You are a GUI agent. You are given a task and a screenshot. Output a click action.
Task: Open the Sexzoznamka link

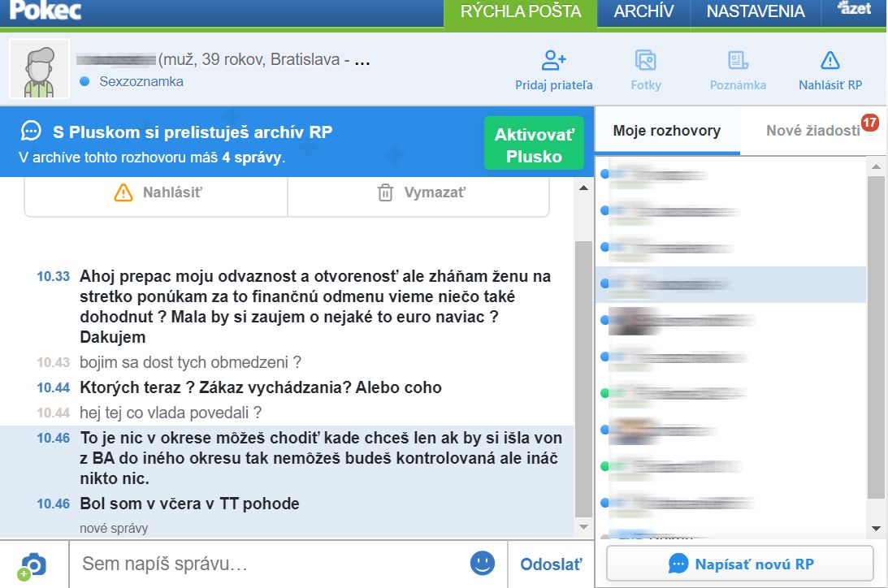141,81
